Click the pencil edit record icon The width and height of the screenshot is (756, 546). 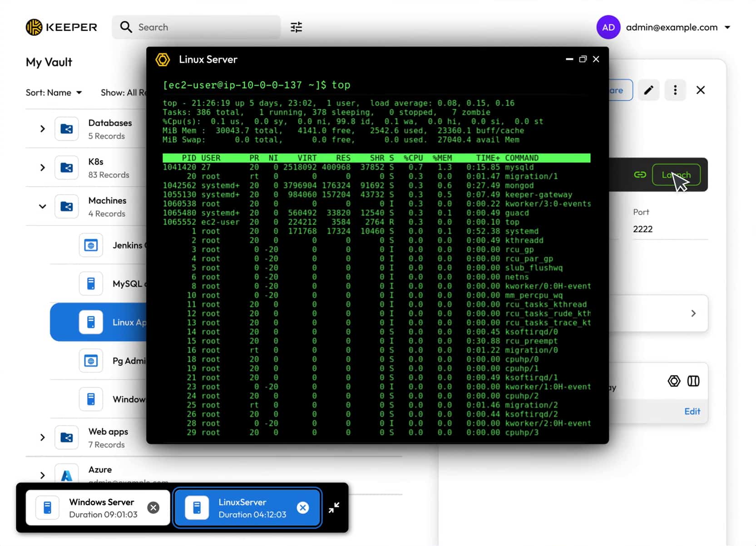(648, 90)
